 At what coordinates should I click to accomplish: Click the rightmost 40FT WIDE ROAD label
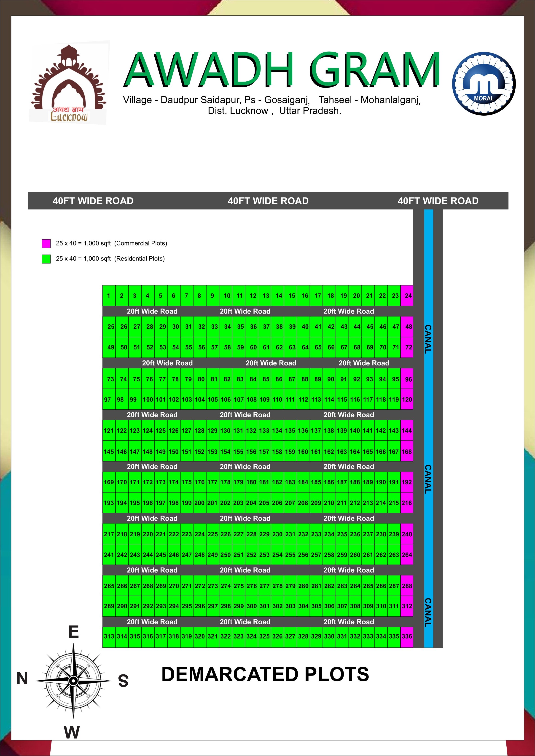coord(438,201)
